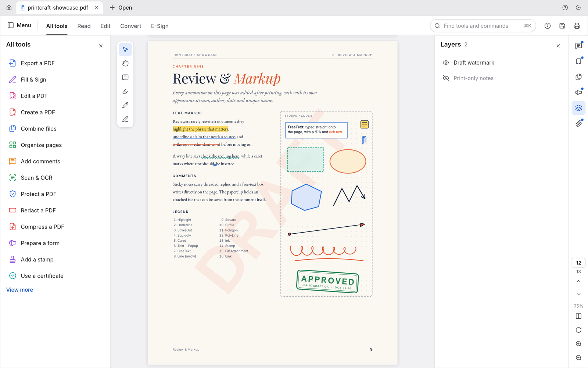Open the help icon
588x368 pixels.
[x=565, y=8]
